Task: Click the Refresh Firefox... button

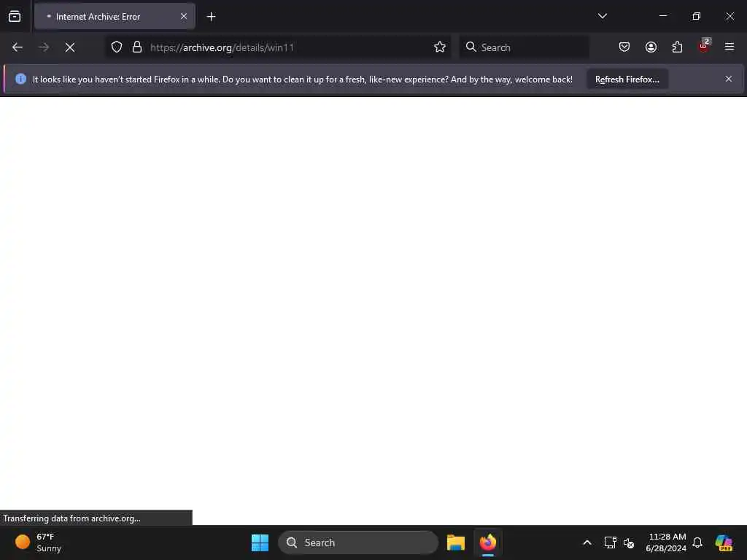Action: pyautogui.click(x=627, y=79)
